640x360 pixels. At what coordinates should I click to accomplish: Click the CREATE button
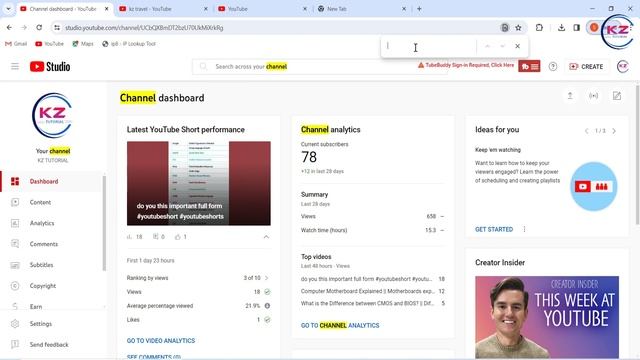click(x=586, y=66)
